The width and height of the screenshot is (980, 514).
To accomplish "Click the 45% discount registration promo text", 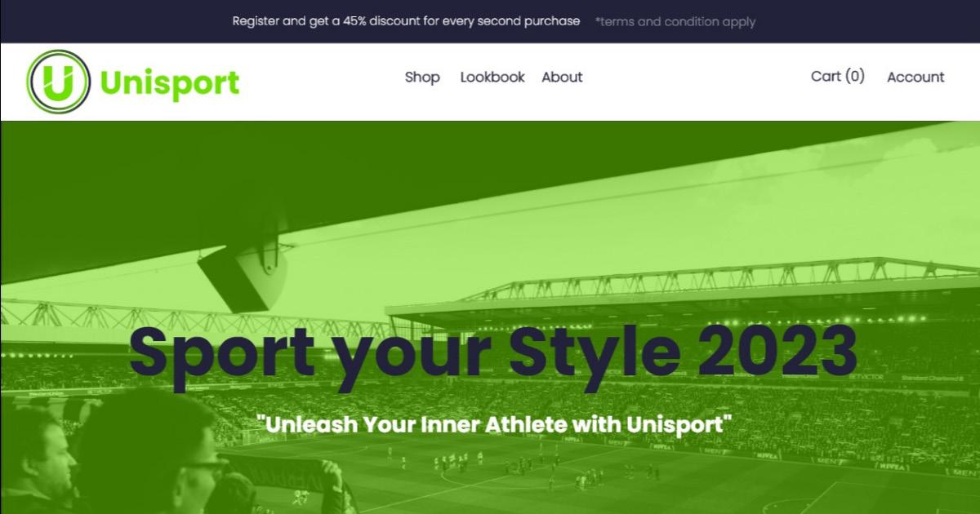I will (407, 21).
